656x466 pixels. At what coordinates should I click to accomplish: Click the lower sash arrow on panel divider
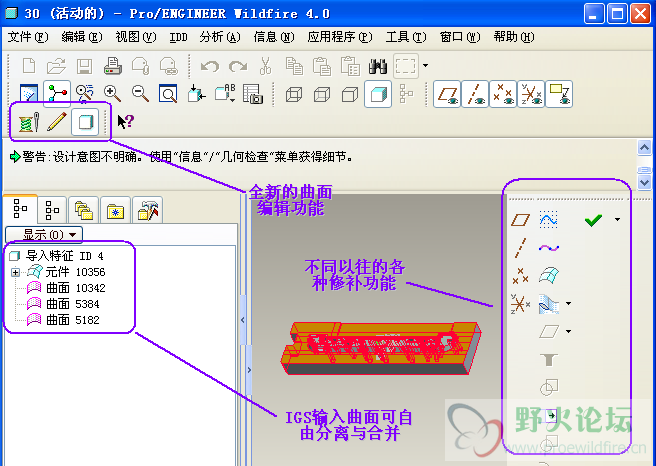(249, 370)
